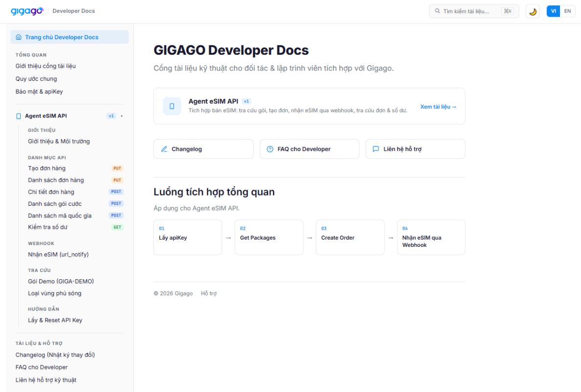This screenshot has width=581, height=392.
Task: Open Giới thiệu cổng tài liệu
Action: pyautogui.click(x=46, y=66)
